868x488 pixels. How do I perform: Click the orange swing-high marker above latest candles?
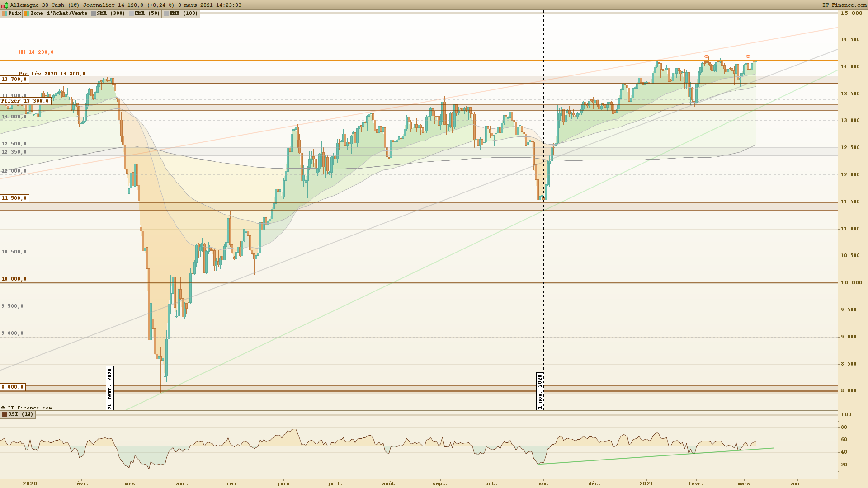(748, 56)
